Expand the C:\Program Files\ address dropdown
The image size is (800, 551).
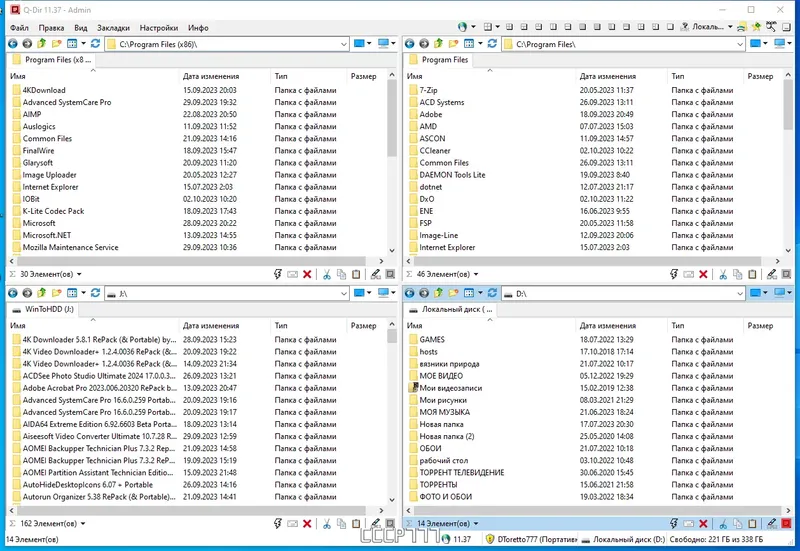click(740, 44)
